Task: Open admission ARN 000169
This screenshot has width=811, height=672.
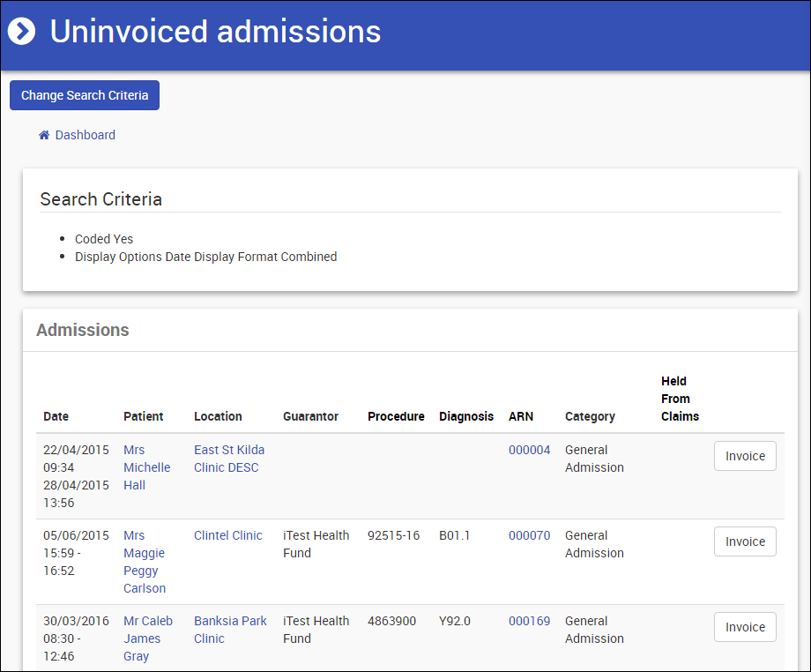Action: coord(529,621)
